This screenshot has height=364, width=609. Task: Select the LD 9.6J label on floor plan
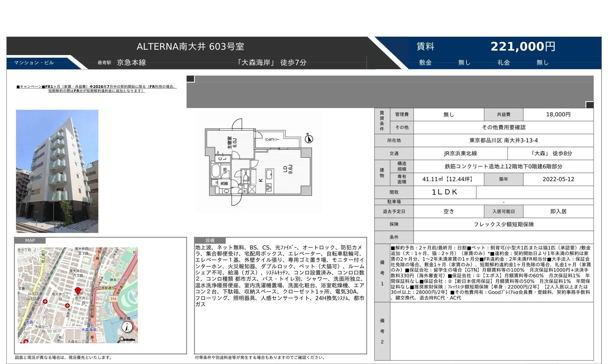(x=288, y=169)
